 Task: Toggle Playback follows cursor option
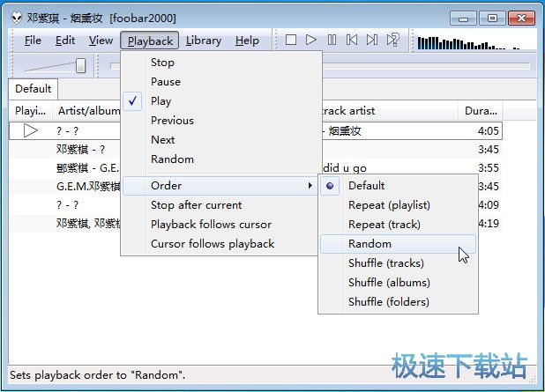click(220, 225)
